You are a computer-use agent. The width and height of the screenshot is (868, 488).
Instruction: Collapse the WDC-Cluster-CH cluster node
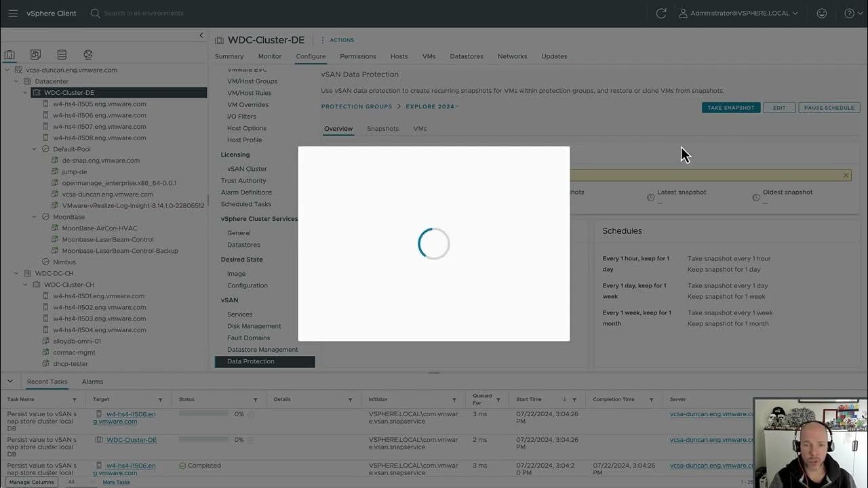tap(26, 285)
